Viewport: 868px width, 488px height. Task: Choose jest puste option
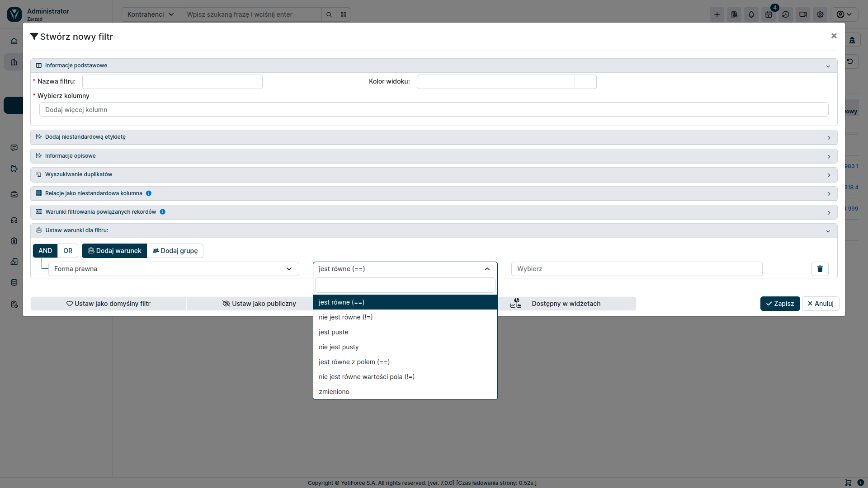405,332
